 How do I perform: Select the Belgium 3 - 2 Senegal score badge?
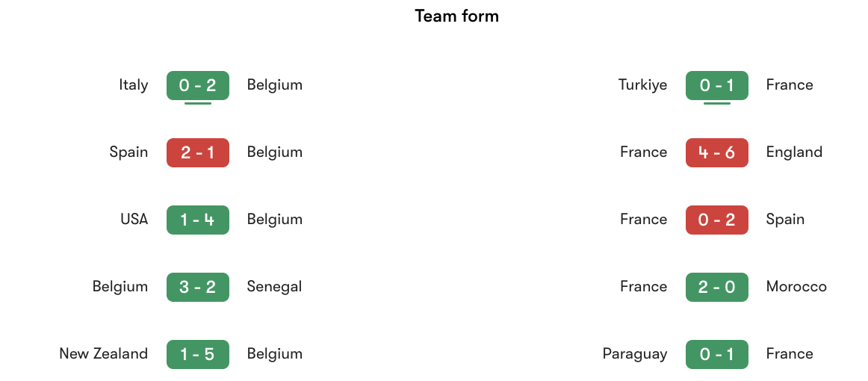coord(198,287)
